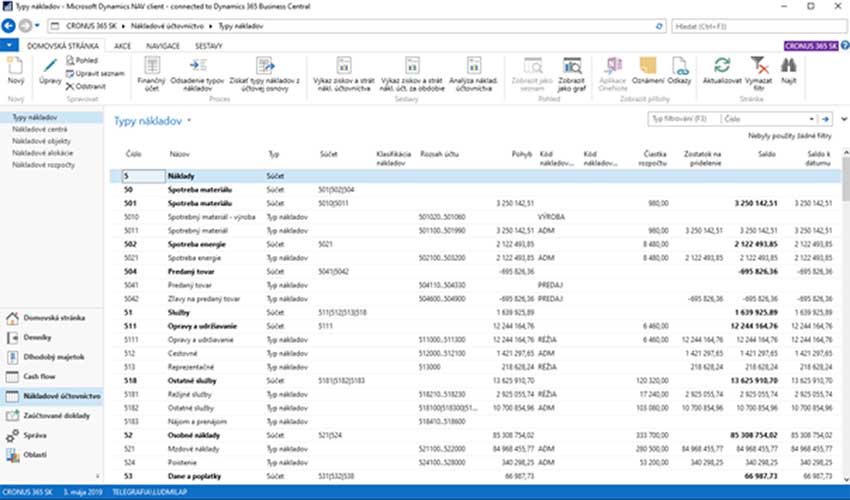Click Najít binoculars icon
Viewport: 850px width, 500px height.
(x=789, y=66)
